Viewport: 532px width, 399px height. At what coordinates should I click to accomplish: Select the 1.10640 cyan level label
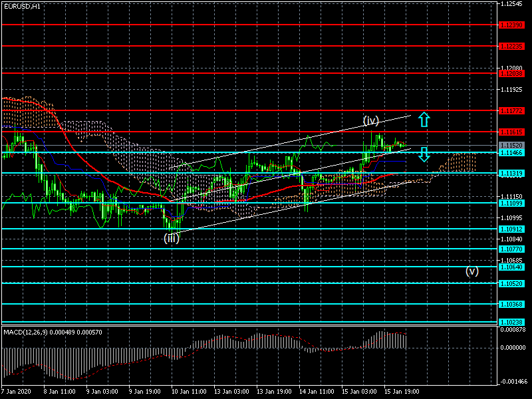point(511,267)
